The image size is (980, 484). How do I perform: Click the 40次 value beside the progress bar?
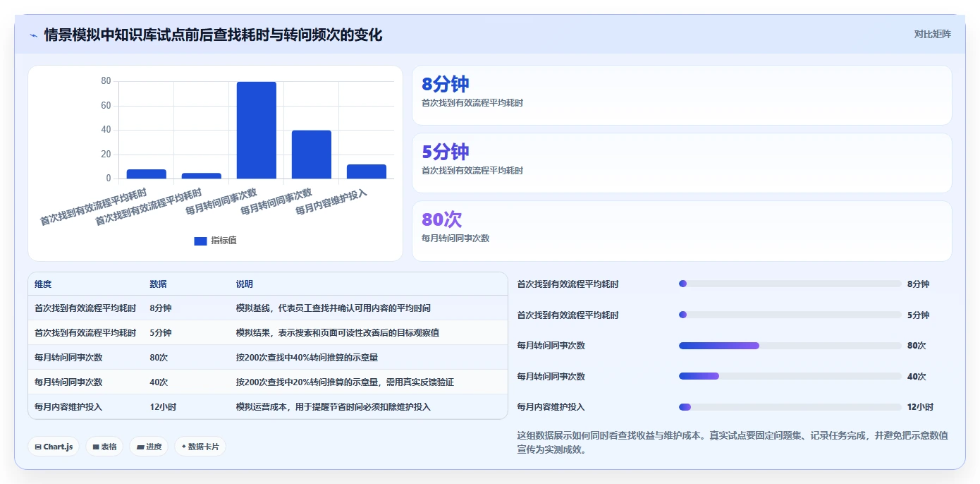point(917,376)
